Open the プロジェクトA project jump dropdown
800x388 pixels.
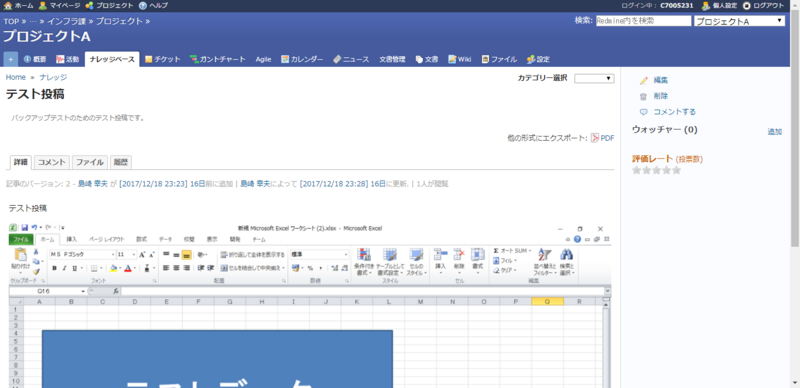(739, 21)
